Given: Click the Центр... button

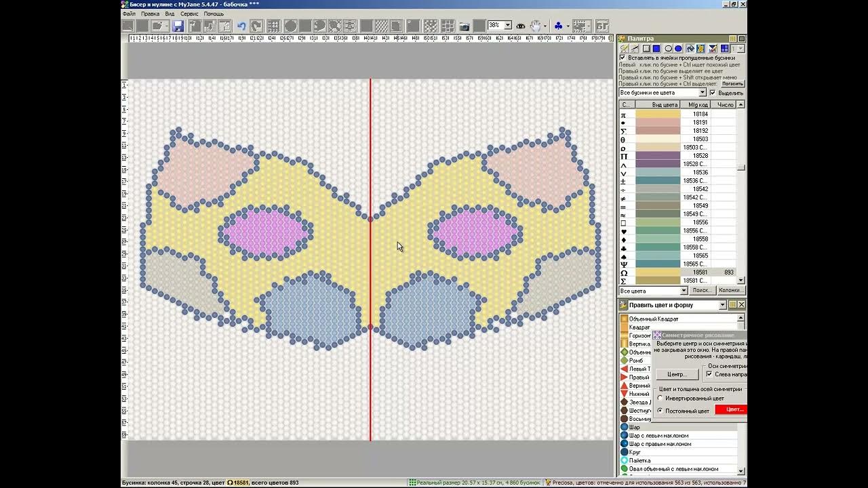Looking at the screenshot, I should coord(677,374).
